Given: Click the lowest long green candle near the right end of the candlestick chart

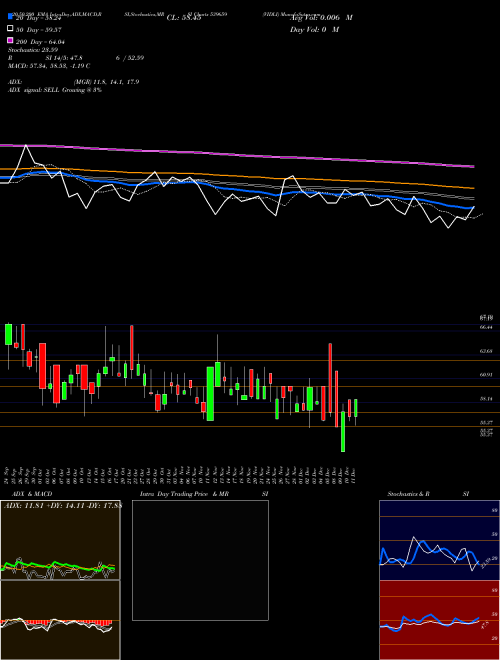Looking at the screenshot, I should 343,431.
